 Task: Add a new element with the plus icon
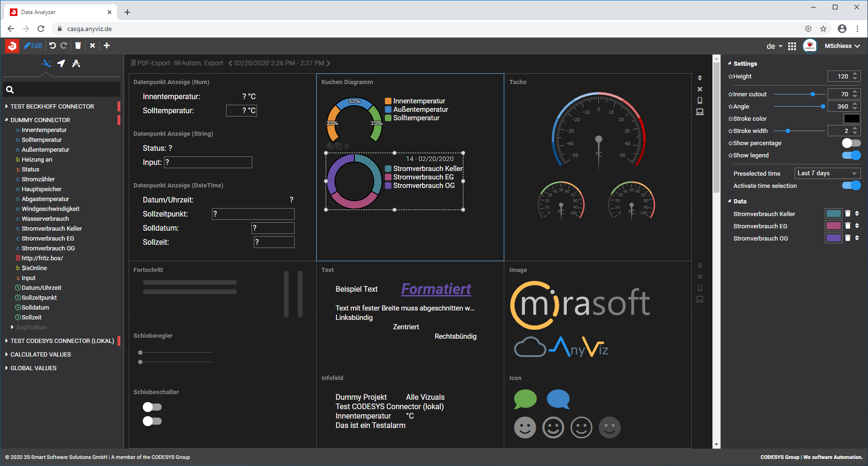(107, 46)
